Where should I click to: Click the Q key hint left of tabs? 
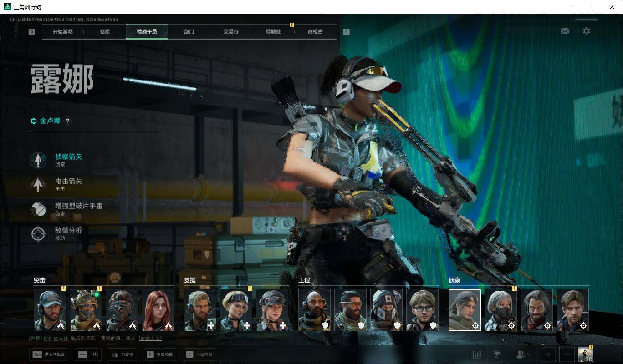pyautogui.click(x=31, y=32)
